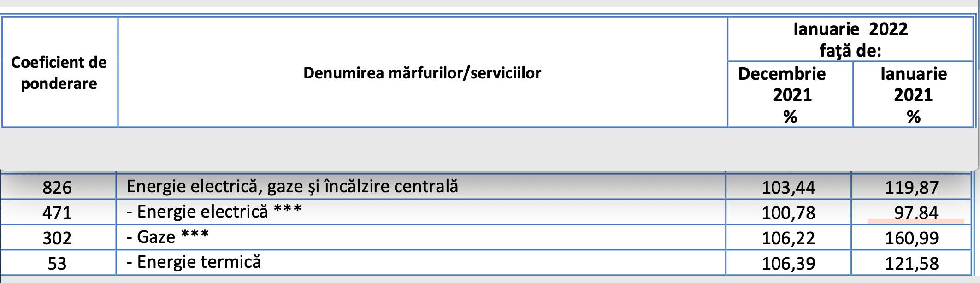The height and width of the screenshot is (283, 980).
Task: Click the value 119,87 cell
Action: click(911, 188)
